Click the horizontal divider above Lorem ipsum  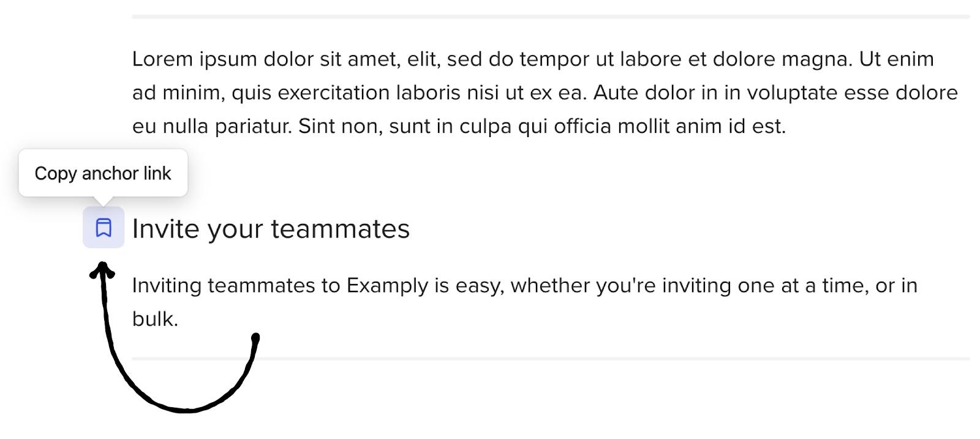tap(550, 17)
